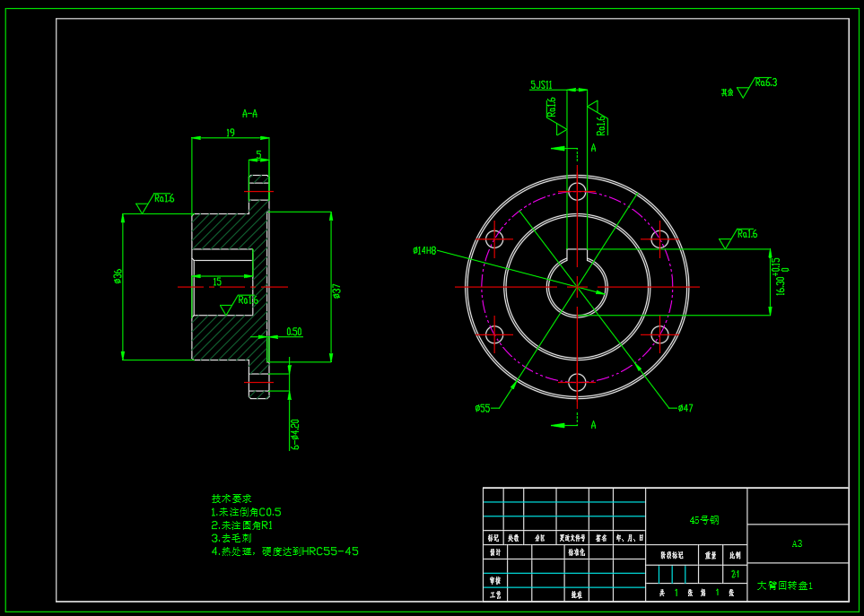Select the 设计 title block cell

point(495,552)
